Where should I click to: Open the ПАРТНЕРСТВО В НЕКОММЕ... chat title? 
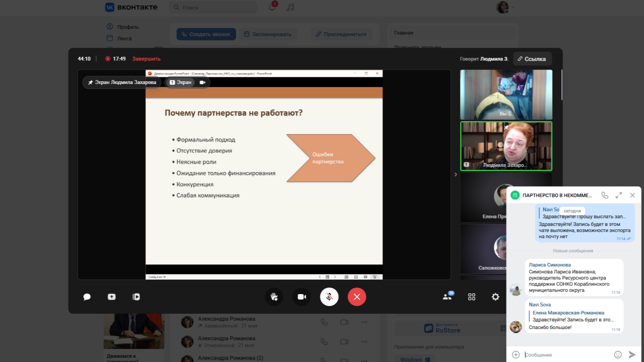[x=557, y=195]
